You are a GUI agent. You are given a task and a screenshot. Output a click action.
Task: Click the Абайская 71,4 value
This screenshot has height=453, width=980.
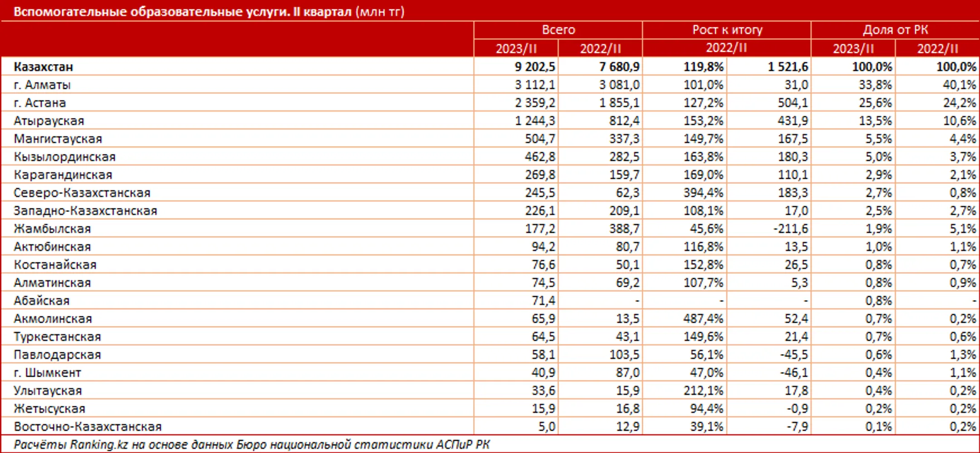(543, 300)
